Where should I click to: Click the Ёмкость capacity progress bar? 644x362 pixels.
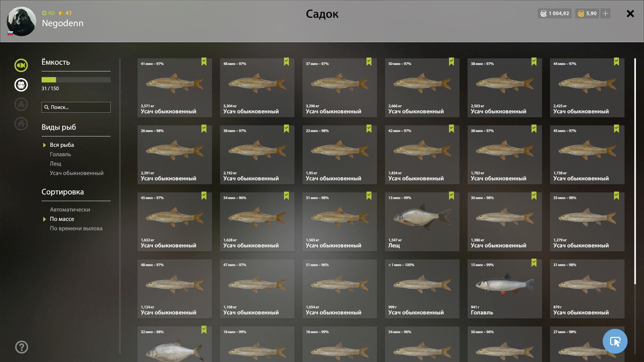point(76,80)
